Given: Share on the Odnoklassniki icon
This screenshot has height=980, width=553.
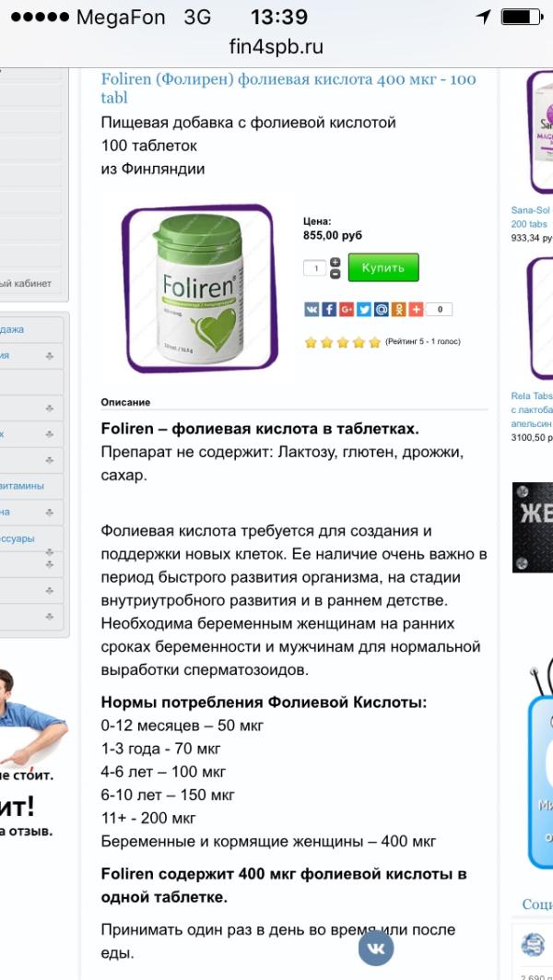Looking at the screenshot, I should 399,309.
